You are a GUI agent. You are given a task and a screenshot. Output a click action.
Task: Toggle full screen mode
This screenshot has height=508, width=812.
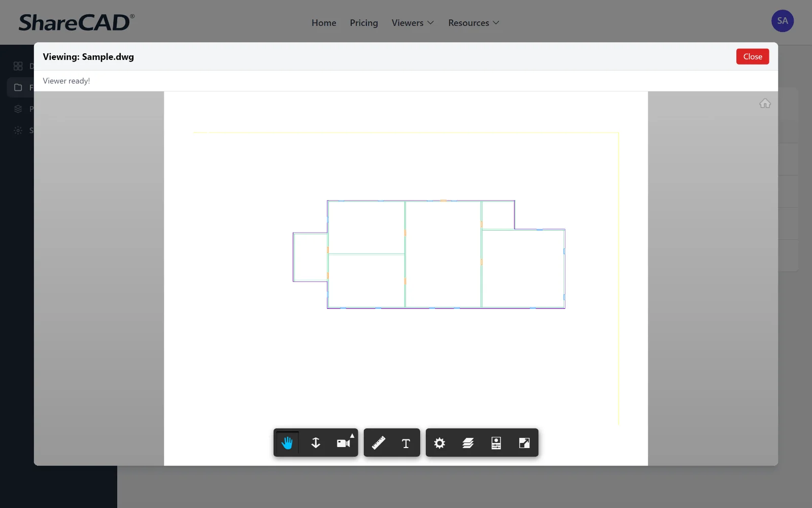pyautogui.click(x=524, y=443)
